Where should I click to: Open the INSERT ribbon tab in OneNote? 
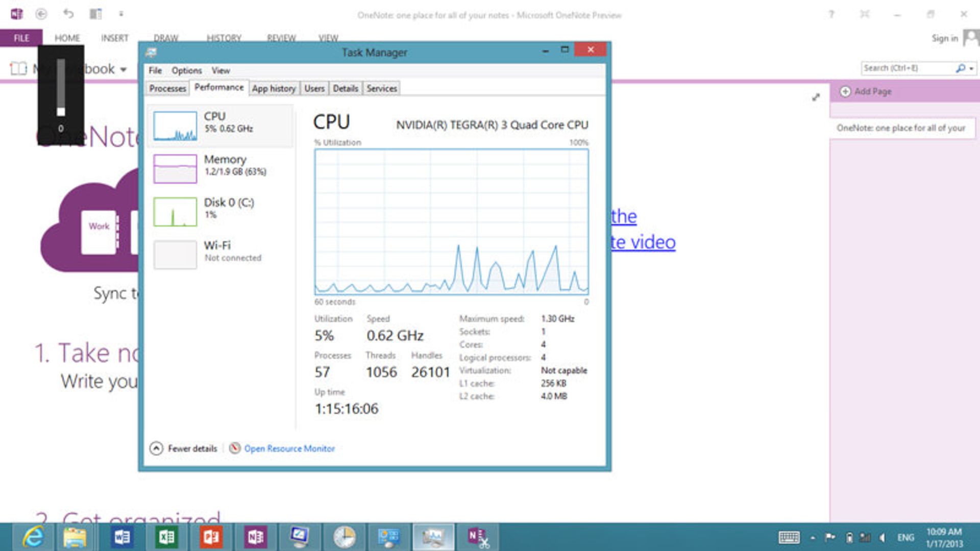coord(114,38)
